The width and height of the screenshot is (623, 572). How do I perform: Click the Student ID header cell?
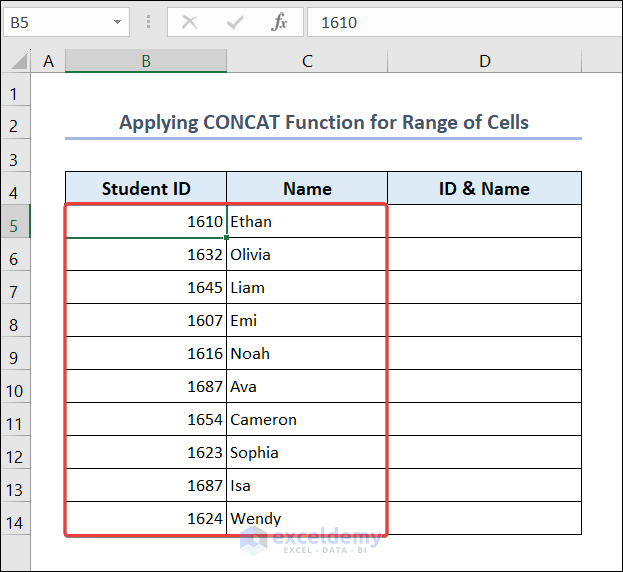146,188
